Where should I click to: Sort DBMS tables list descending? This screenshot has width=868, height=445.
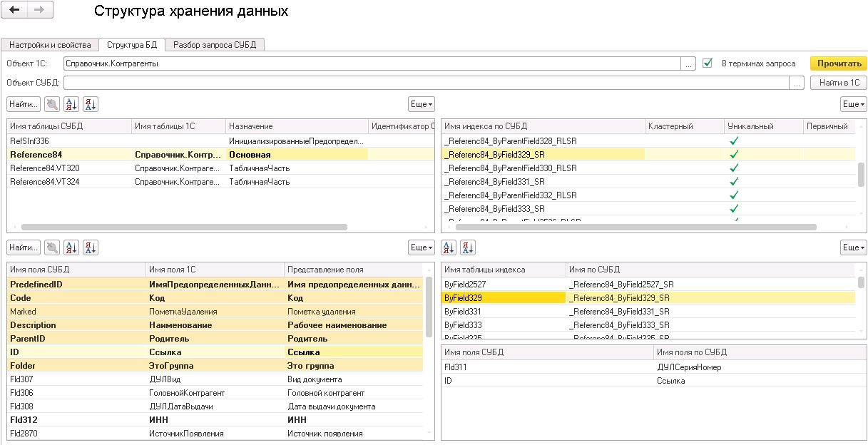coord(90,105)
